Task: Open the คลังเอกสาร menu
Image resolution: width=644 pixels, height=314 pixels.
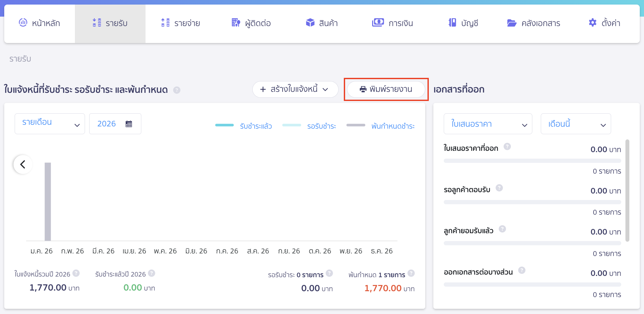Action: point(533,23)
